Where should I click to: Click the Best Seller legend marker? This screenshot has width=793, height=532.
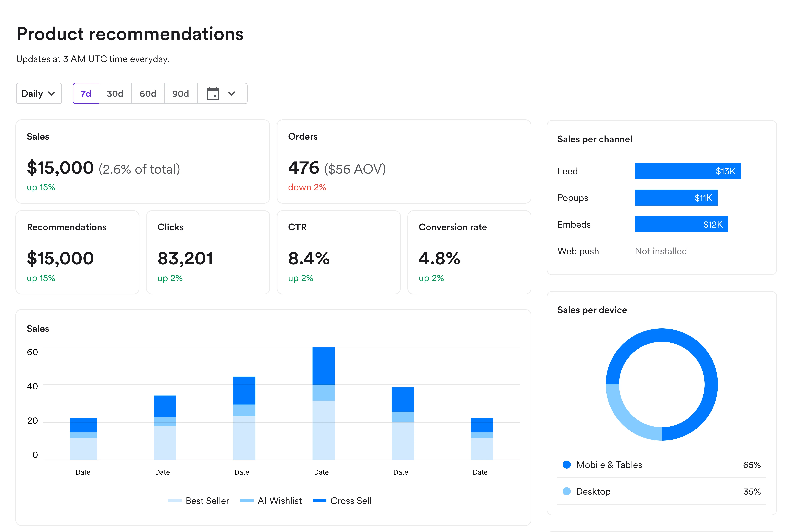(175, 501)
